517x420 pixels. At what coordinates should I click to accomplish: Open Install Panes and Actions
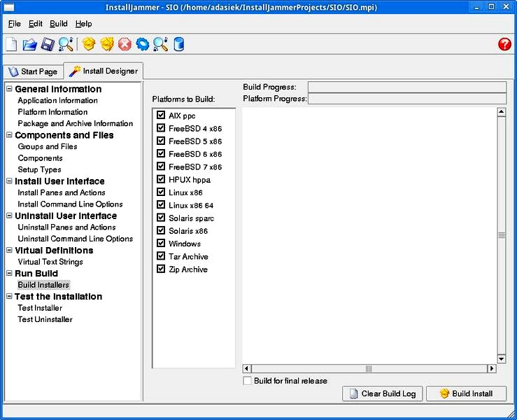pos(62,192)
